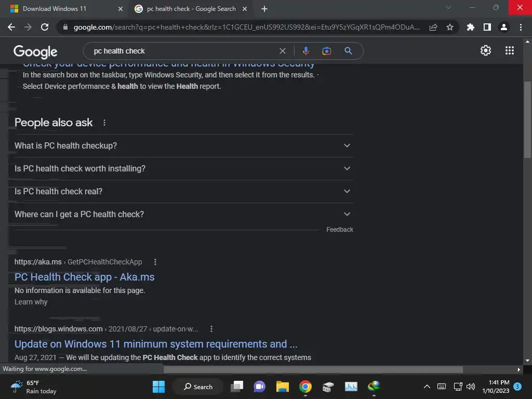Viewport: 532px width, 399px height.
Task: Open the volume control in system tray
Action: click(x=471, y=387)
